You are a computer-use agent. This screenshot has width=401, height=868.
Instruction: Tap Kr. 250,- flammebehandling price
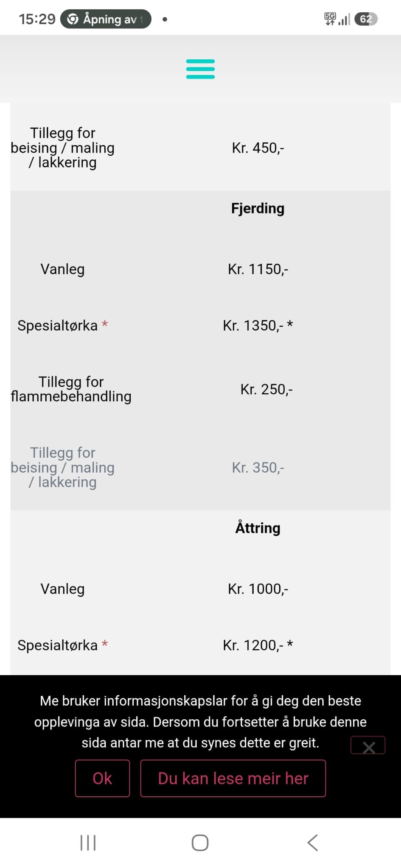pyautogui.click(x=266, y=389)
